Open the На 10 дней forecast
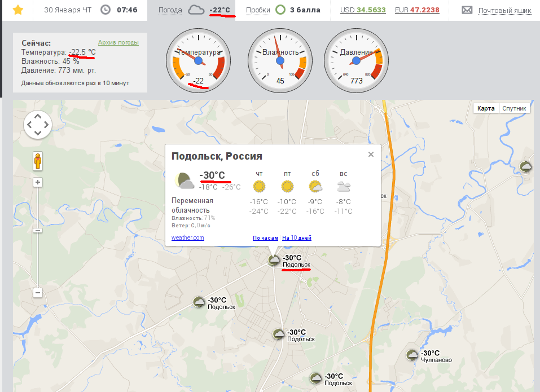Image resolution: width=540 pixels, height=392 pixels. pyautogui.click(x=297, y=238)
